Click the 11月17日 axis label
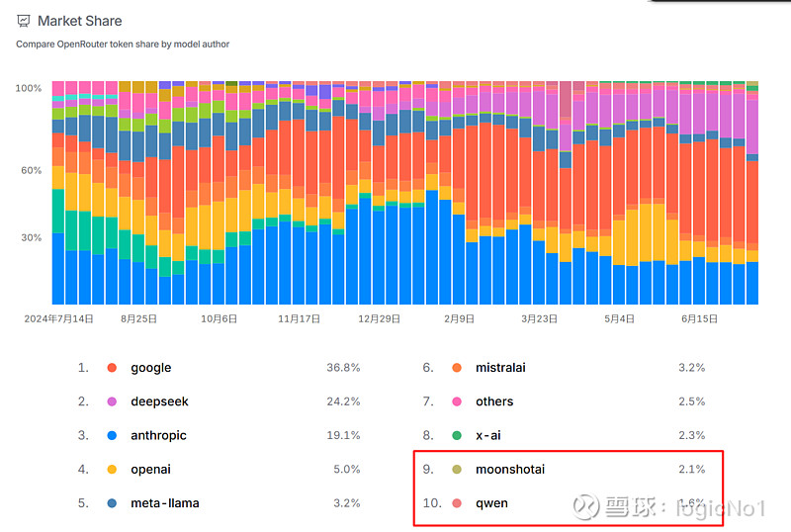Screen dimensions: 791x532 tap(300, 318)
